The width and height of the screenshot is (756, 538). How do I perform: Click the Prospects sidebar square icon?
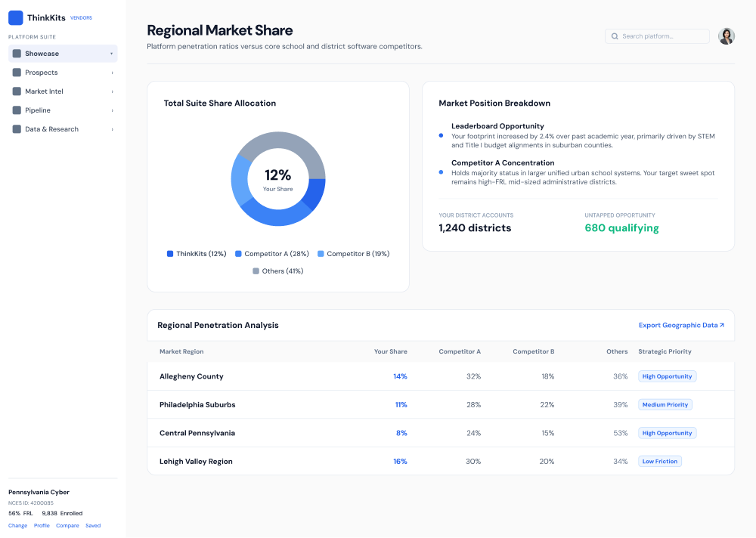[x=17, y=73]
